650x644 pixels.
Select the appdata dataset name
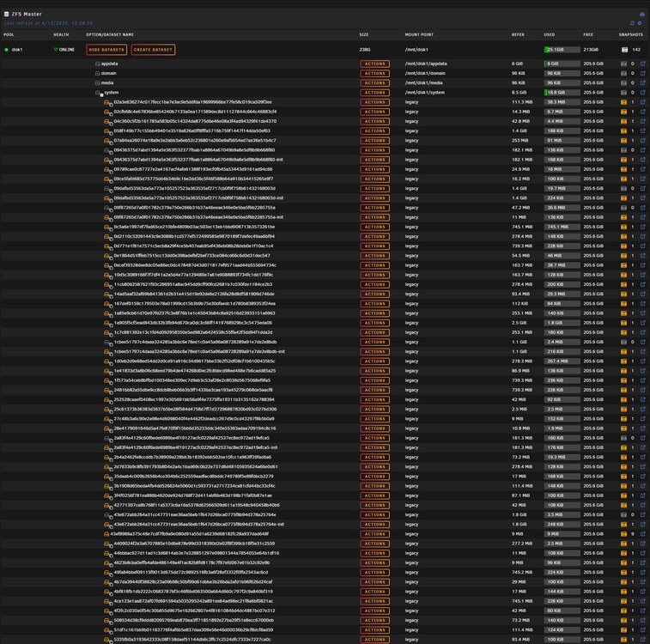(109, 64)
